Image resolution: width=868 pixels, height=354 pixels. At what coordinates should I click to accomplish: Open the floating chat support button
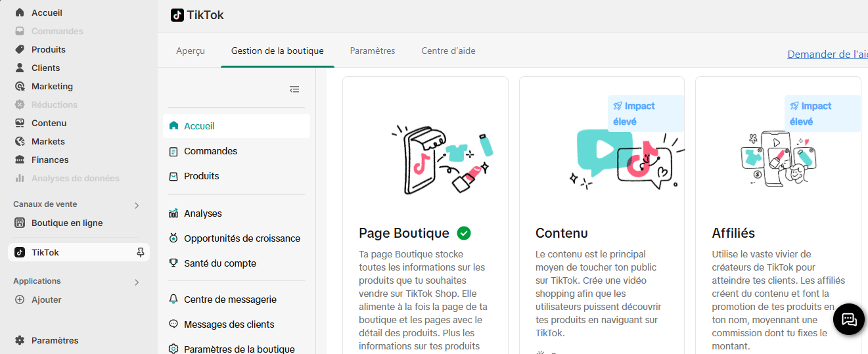pyautogui.click(x=849, y=319)
